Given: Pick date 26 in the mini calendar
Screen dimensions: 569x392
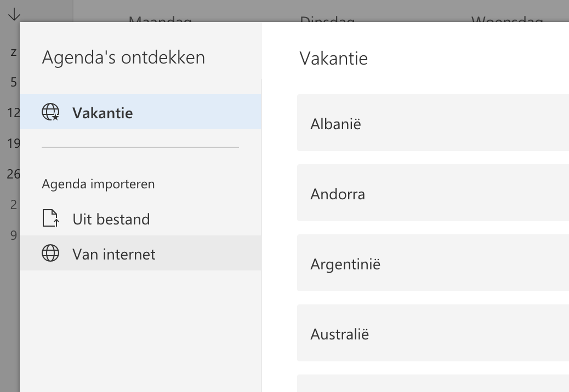Looking at the screenshot, I should coord(14,174).
